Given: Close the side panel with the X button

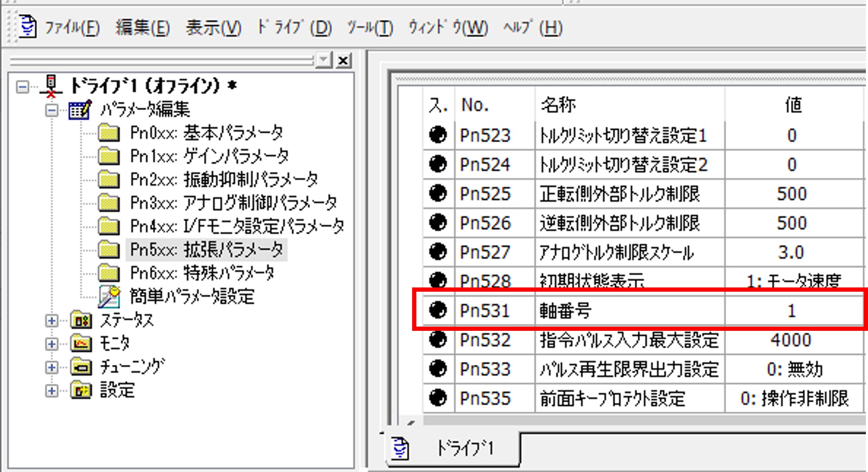Looking at the screenshot, I should 343,61.
